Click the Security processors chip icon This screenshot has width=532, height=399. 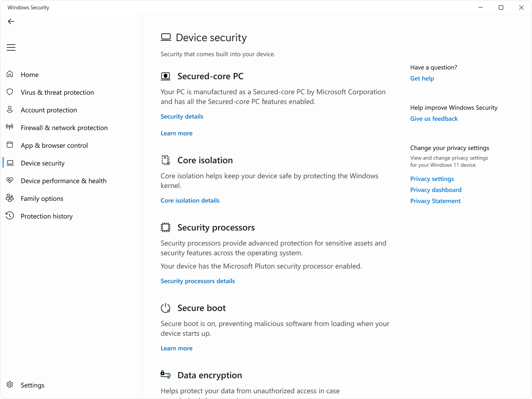click(166, 227)
